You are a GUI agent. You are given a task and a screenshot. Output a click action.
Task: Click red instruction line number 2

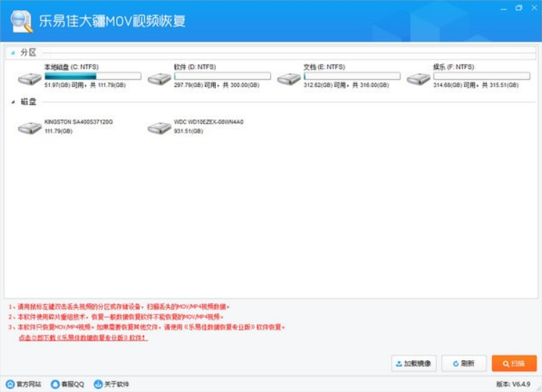click(116, 317)
